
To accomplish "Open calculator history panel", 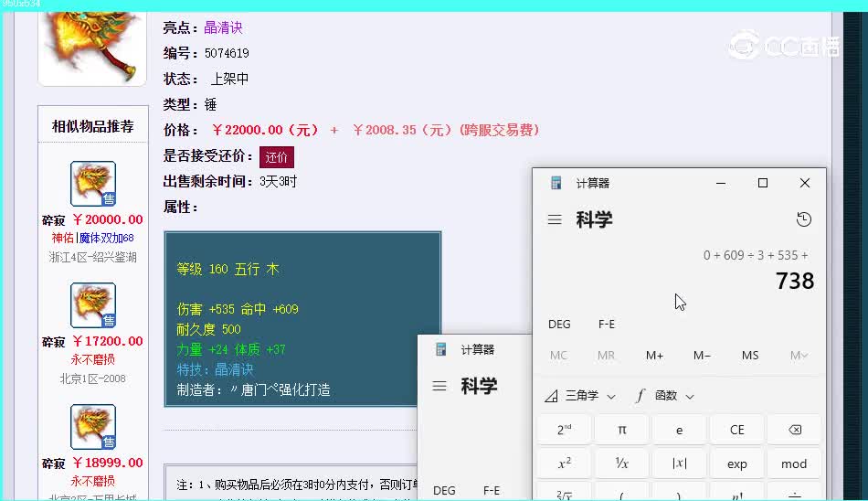I will (804, 219).
